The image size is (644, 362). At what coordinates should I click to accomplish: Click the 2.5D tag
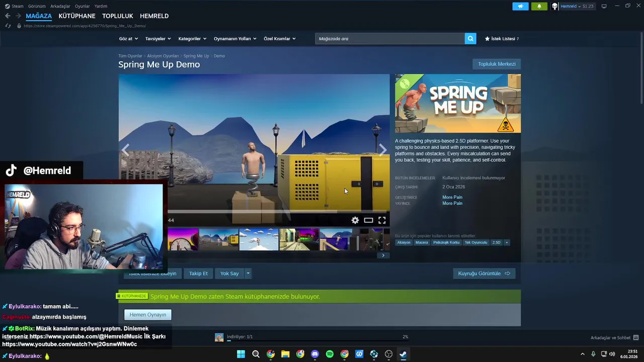pyautogui.click(x=496, y=242)
